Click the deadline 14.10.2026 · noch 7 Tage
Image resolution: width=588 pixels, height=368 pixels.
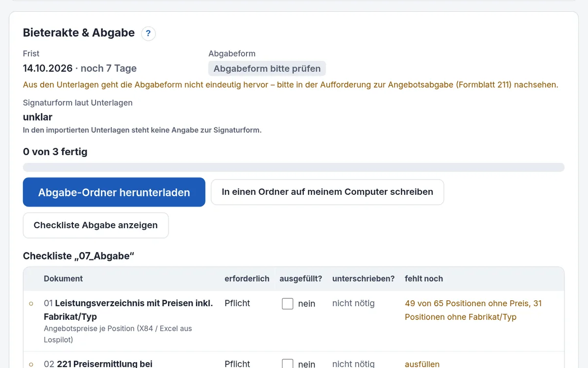click(80, 69)
